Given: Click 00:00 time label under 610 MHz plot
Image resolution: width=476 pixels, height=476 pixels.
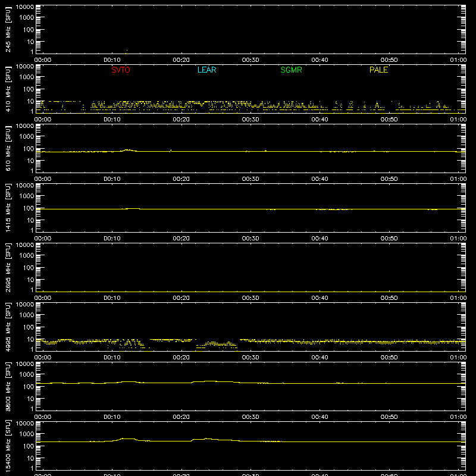Looking at the screenshot, I should click(x=43, y=179).
